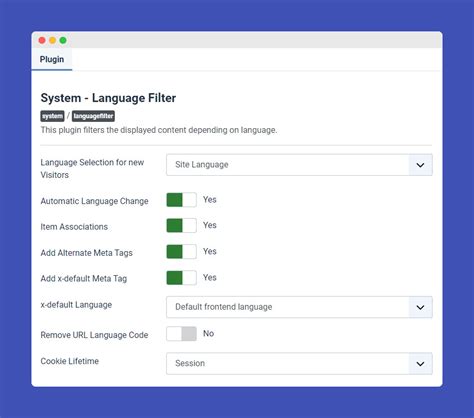
Task: Click chevron arrow of Cookie Lifetime dropdown
Action: [x=420, y=364]
